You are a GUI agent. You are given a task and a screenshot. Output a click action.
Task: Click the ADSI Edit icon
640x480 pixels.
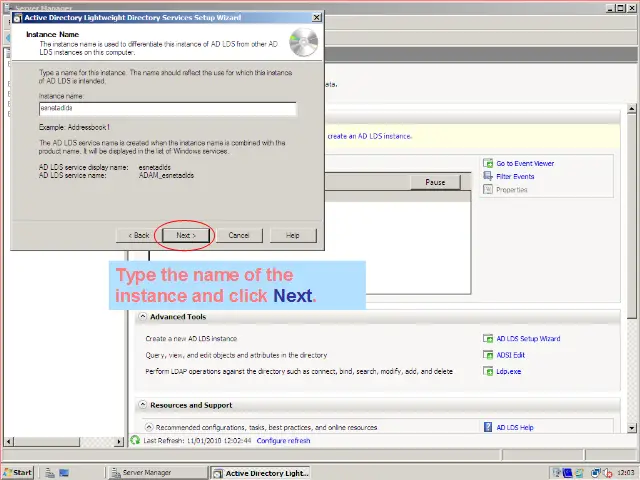(488, 355)
